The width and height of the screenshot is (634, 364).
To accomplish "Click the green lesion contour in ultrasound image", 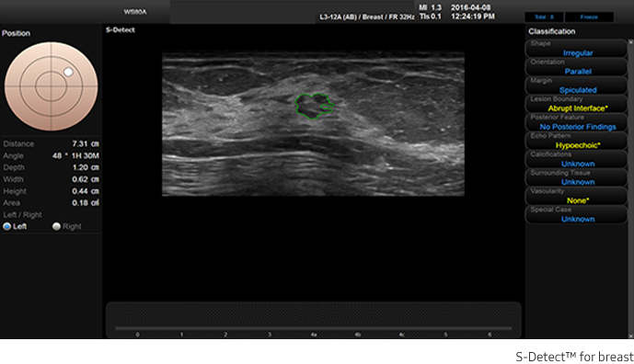I will click(x=314, y=106).
